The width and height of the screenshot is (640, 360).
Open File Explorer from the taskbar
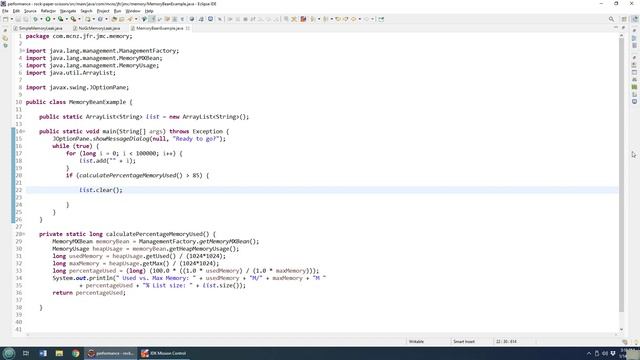59,353
